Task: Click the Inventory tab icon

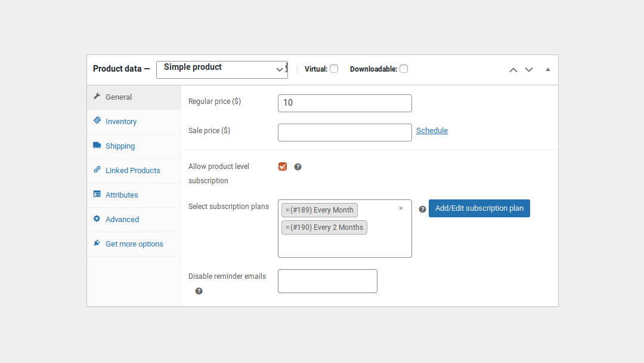Action: point(97,121)
